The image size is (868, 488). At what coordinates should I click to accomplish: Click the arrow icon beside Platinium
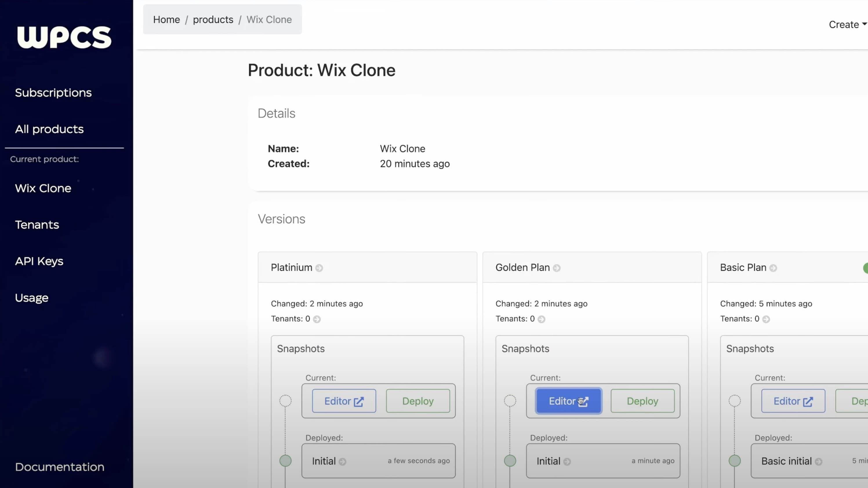coord(319,268)
